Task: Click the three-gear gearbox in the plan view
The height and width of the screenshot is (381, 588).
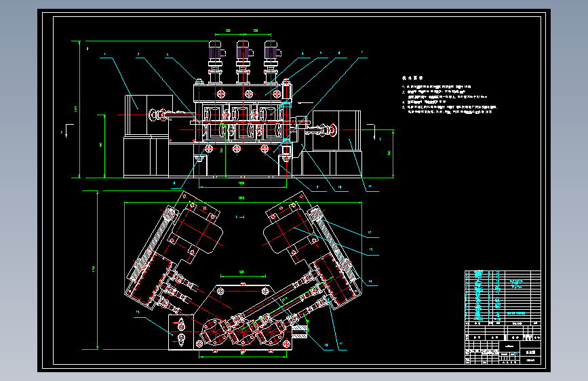Action: click(x=243, y=333)
